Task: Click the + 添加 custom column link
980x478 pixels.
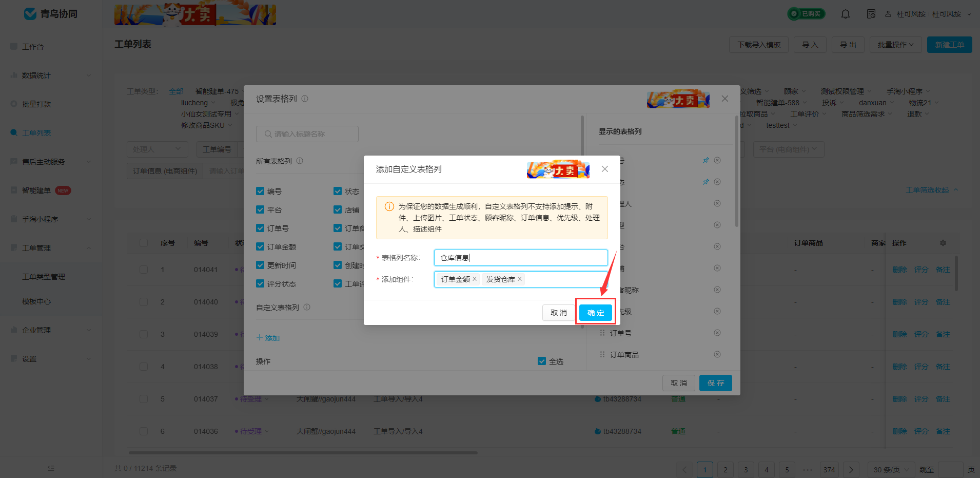Action: tap(268, 337)
